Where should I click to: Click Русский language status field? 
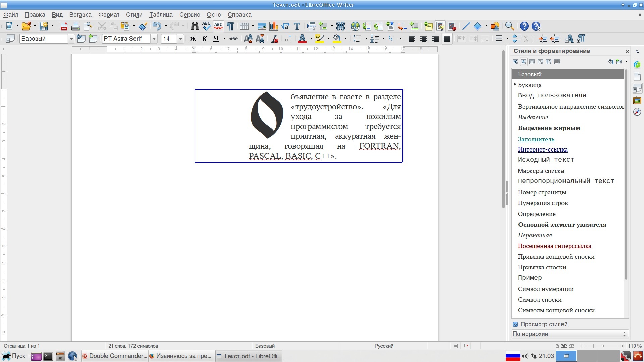tap(384, 346)
